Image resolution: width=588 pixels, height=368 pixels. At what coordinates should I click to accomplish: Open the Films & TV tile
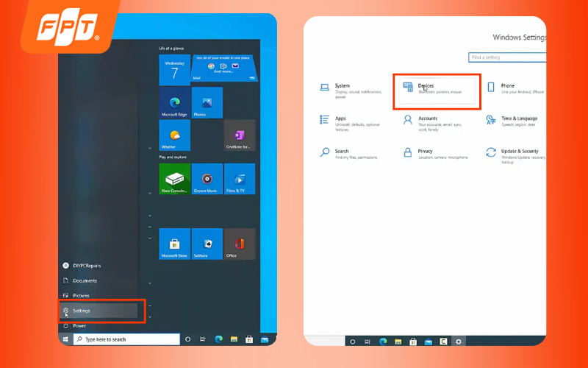coord(240,179)
